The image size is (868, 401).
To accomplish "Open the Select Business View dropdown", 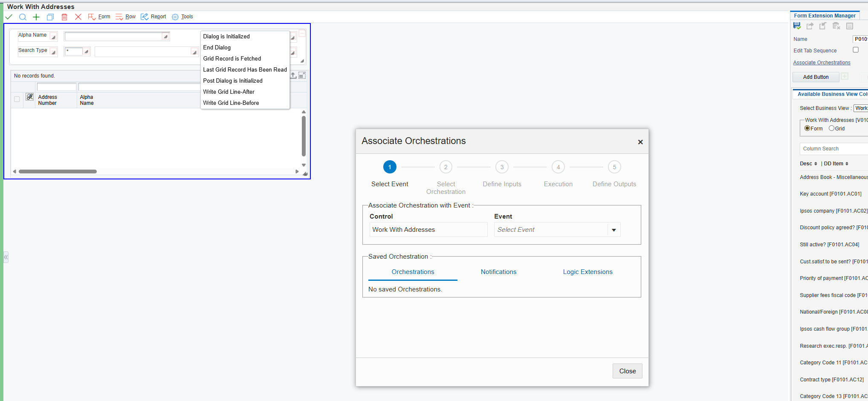I will [861, 108].
